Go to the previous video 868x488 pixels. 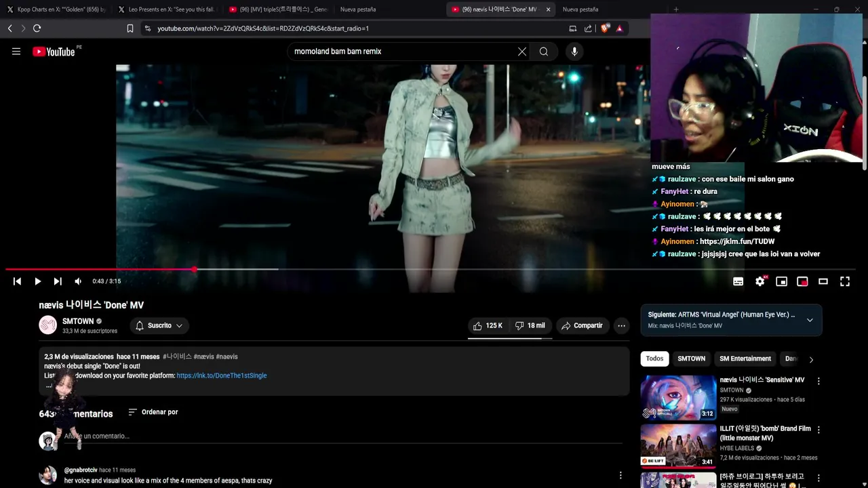click(17, 281)
